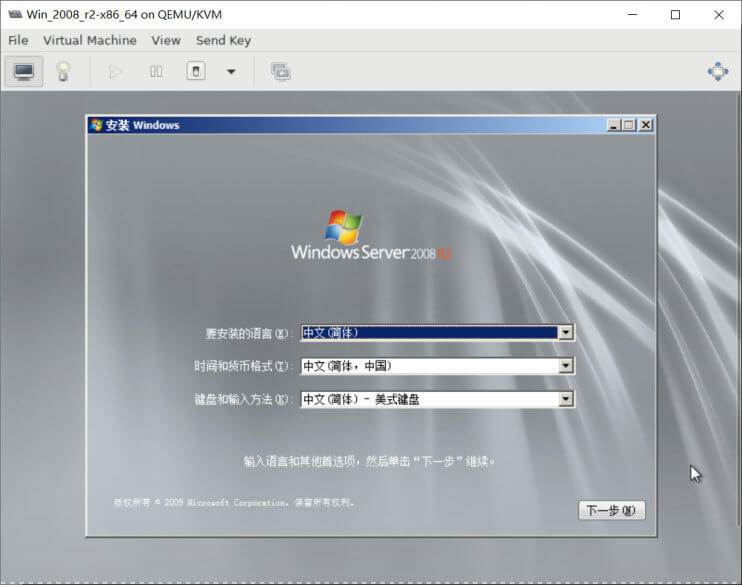Expand shutdown options dropdown arrow
This screenshot has width=742, height=585.
pos(231,72)
